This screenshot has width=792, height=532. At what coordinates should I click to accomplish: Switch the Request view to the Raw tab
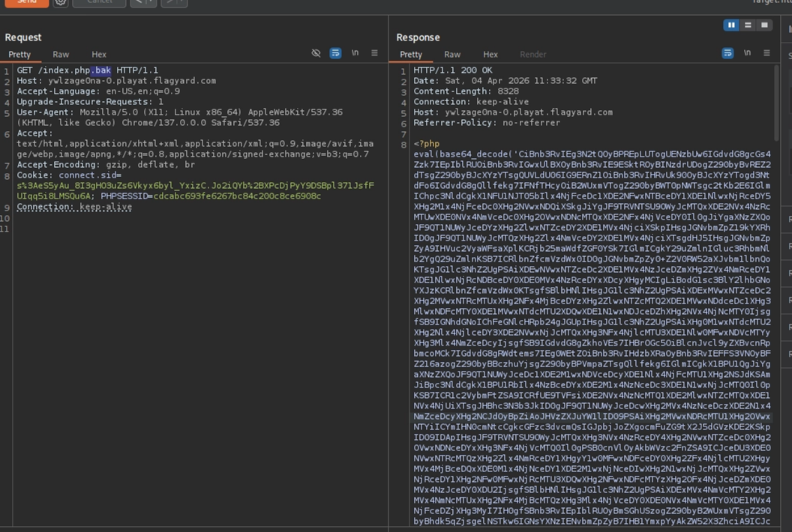coord(61,55)
